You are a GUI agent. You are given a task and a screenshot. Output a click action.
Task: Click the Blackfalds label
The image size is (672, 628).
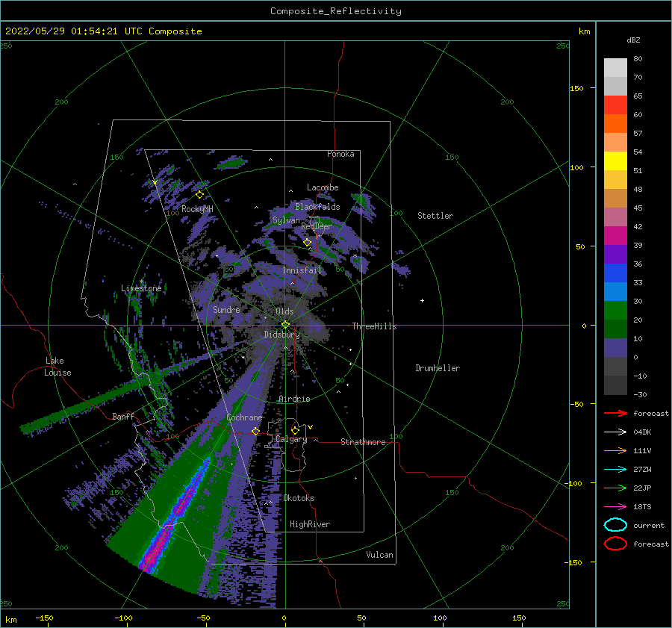(x=317, y=207)
